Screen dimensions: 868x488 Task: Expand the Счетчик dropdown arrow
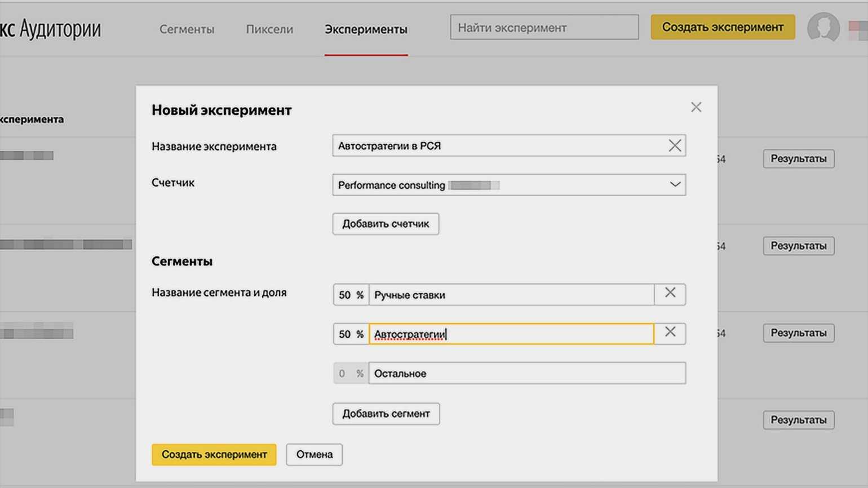tap(675, 185)
